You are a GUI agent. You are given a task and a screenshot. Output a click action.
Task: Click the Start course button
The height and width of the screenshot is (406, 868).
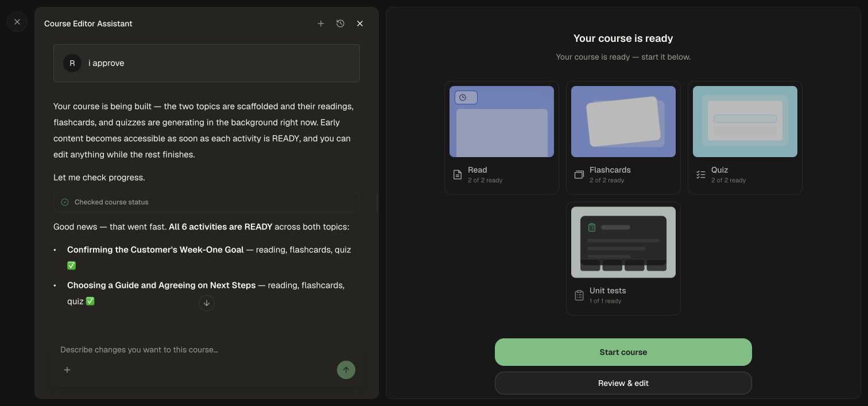623,352
